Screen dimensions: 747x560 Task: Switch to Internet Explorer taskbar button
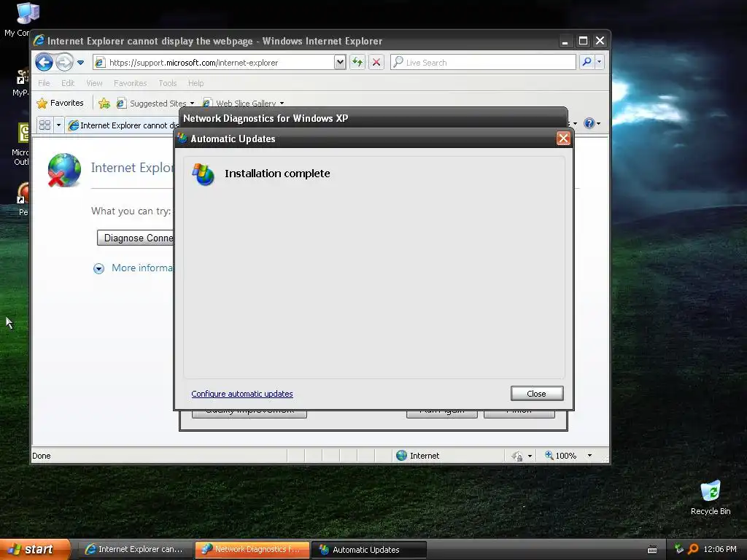coord(134,549)
